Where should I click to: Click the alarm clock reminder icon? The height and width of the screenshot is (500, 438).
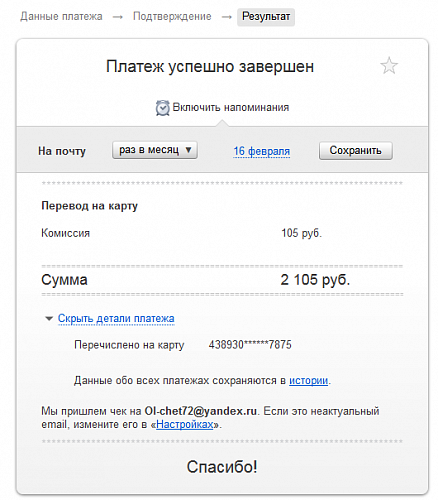[x=162, y=108]
